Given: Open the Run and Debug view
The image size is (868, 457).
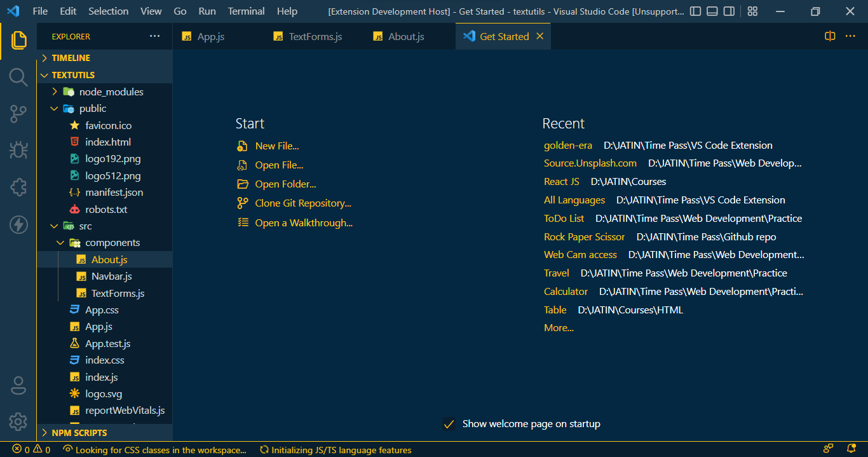Looking at the screenshot, I should coord(18,150).
